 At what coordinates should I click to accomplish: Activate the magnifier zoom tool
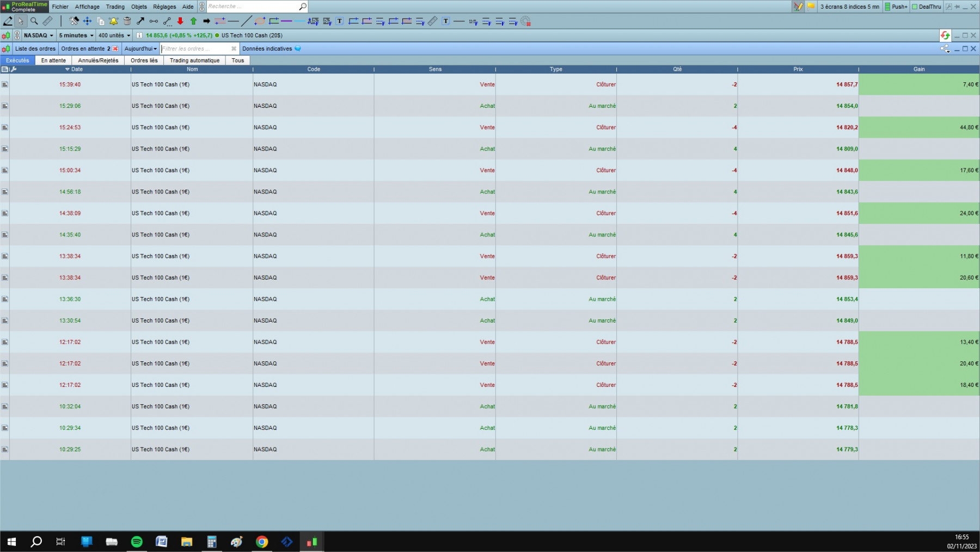click(34, 21)
